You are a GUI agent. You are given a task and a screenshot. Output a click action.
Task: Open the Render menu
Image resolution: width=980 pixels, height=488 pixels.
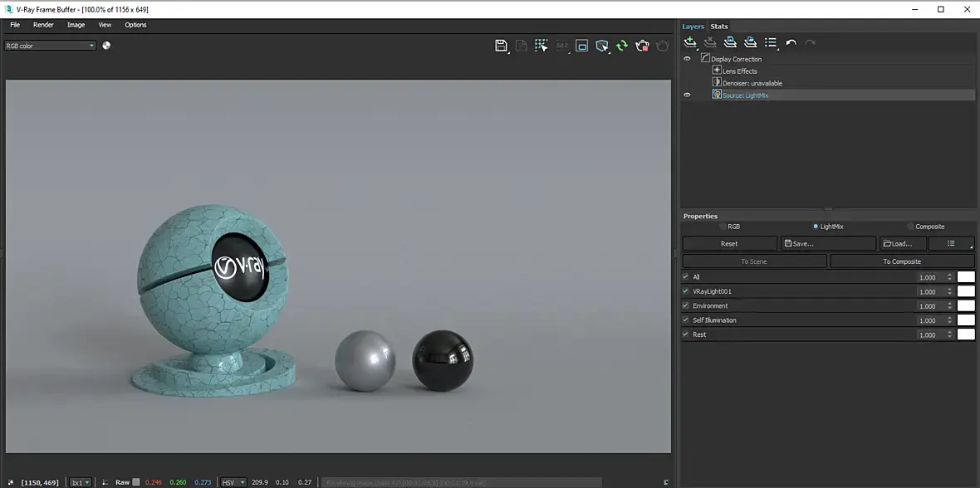(43, 25)
